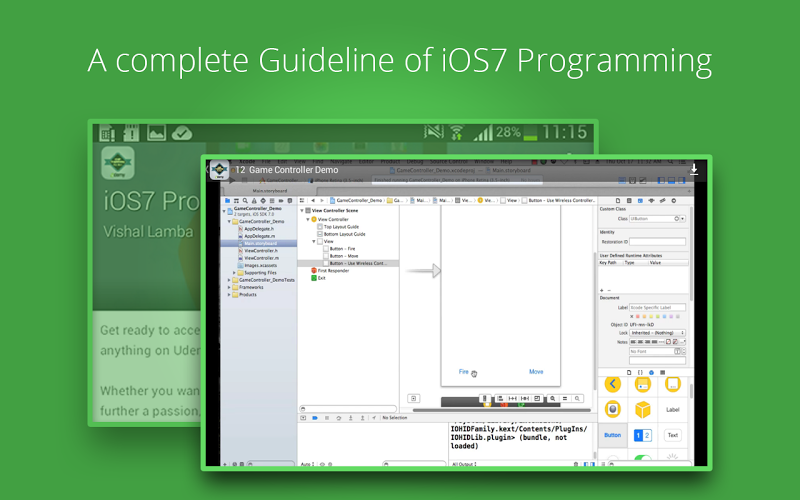Open the Issue navigator warning icon

(254, 201)
